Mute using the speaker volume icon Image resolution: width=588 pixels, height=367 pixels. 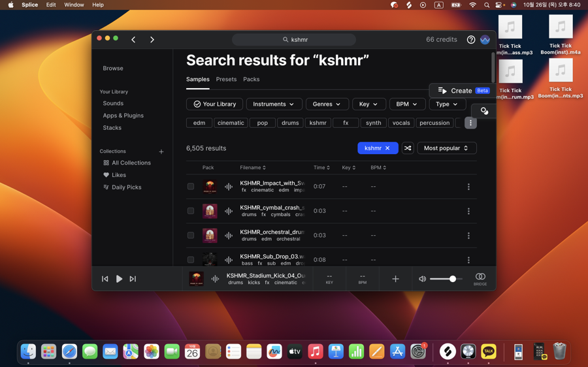tap(422, 279)
